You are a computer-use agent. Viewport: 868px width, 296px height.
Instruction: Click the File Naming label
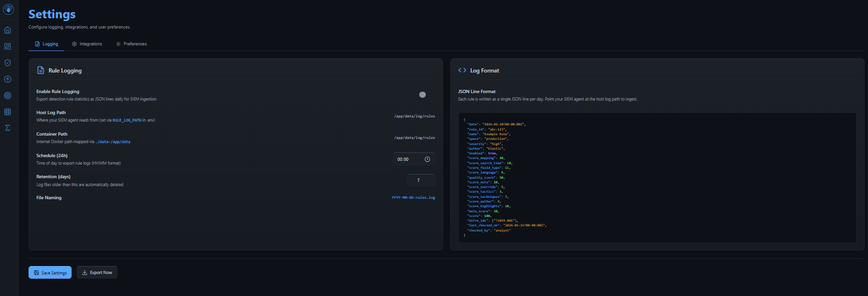49,198
